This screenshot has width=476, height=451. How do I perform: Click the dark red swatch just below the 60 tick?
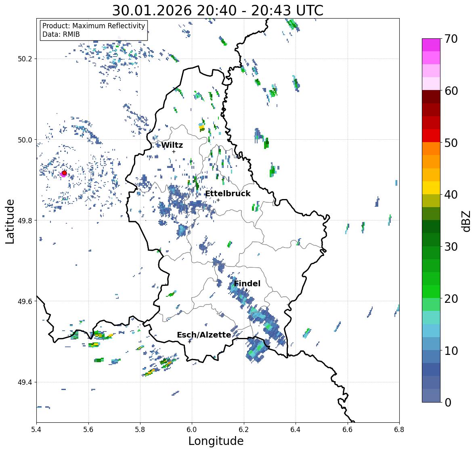[431, 97]
